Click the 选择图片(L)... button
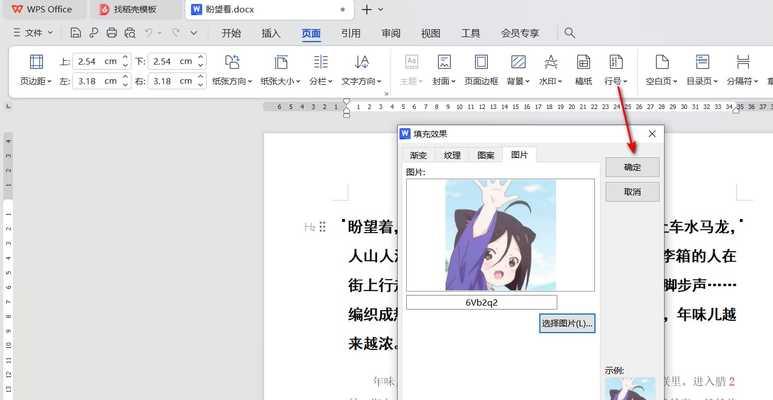Screen dimensions: 773x400 (567, 324)
